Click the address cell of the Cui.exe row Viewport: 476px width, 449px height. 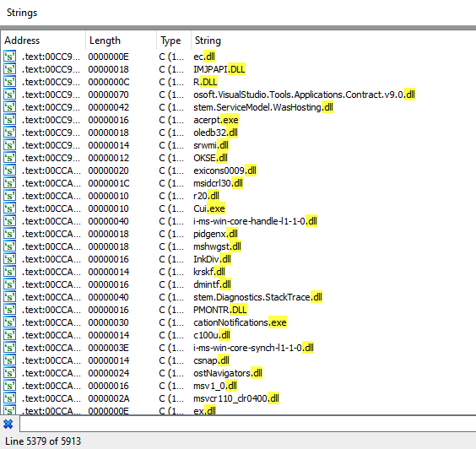click(x=51, y=208)
